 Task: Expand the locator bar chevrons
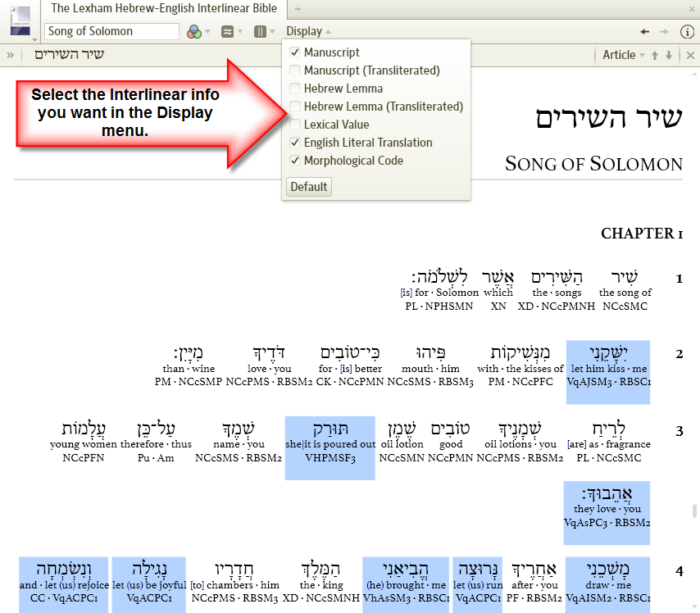click(x=11, y=56)
